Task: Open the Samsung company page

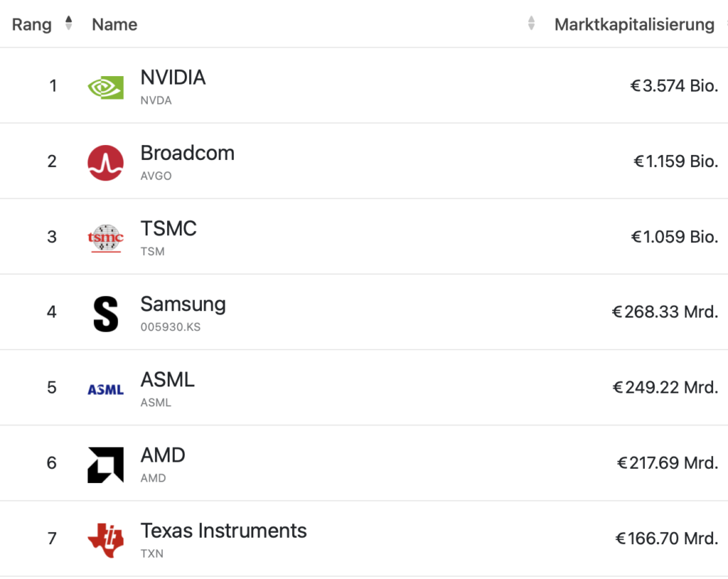Action: point(183,305)
